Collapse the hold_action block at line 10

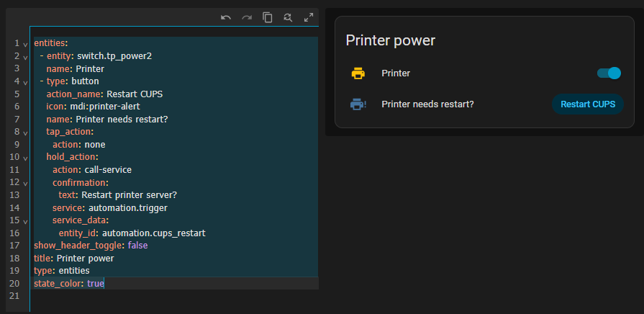click(x=25, y=158)
